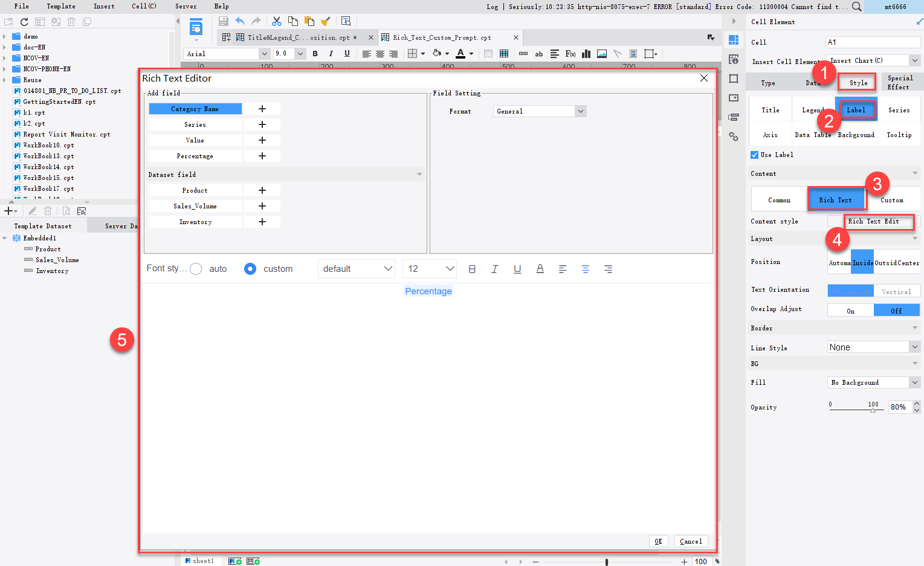Screen dimensions: 924x566
Task: Switch to Rich_Text_Custom_Prompt.cpt tab
Action: (442, 37)
